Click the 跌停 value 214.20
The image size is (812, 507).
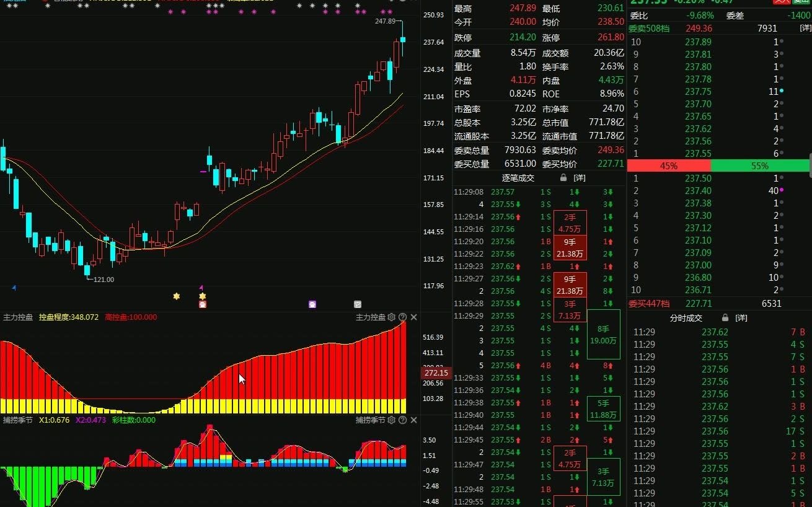523,37
